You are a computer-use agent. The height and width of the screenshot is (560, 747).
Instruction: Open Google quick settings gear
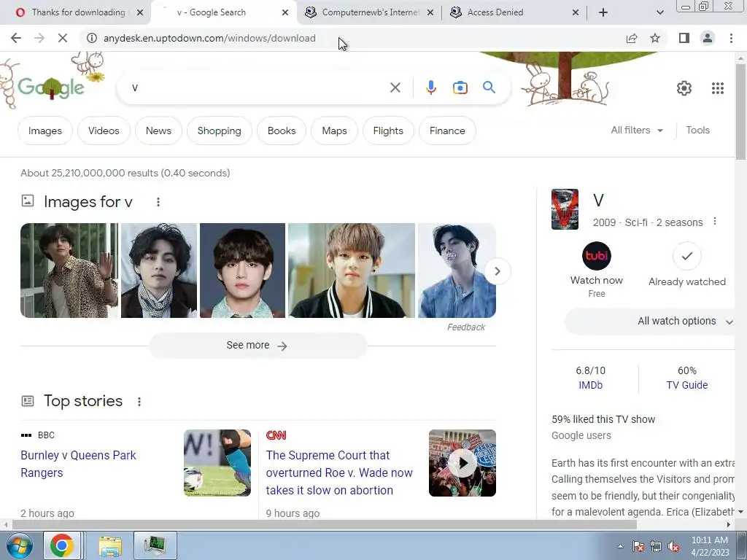pos(684,88)
